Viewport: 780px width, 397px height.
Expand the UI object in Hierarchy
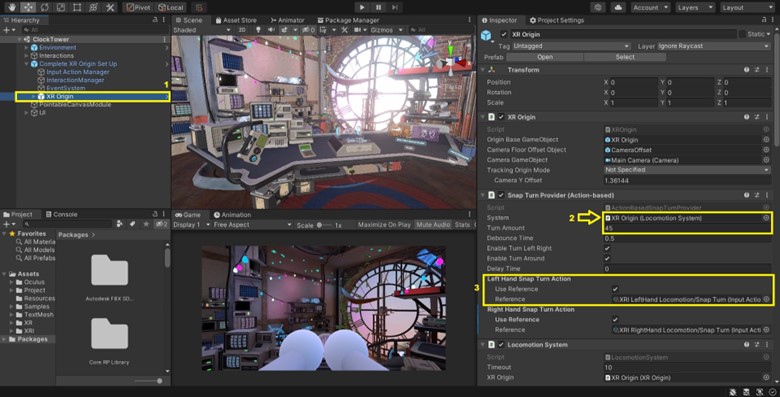pos(26,113)
